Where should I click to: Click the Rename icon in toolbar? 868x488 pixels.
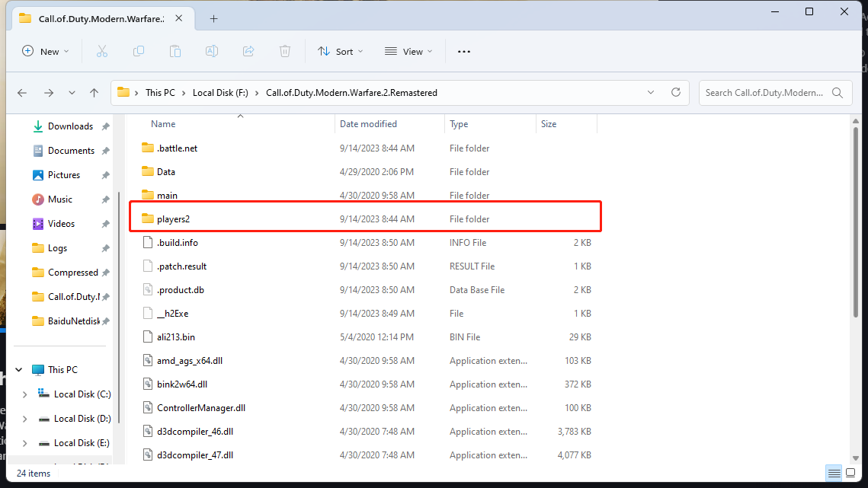[211, 52]
